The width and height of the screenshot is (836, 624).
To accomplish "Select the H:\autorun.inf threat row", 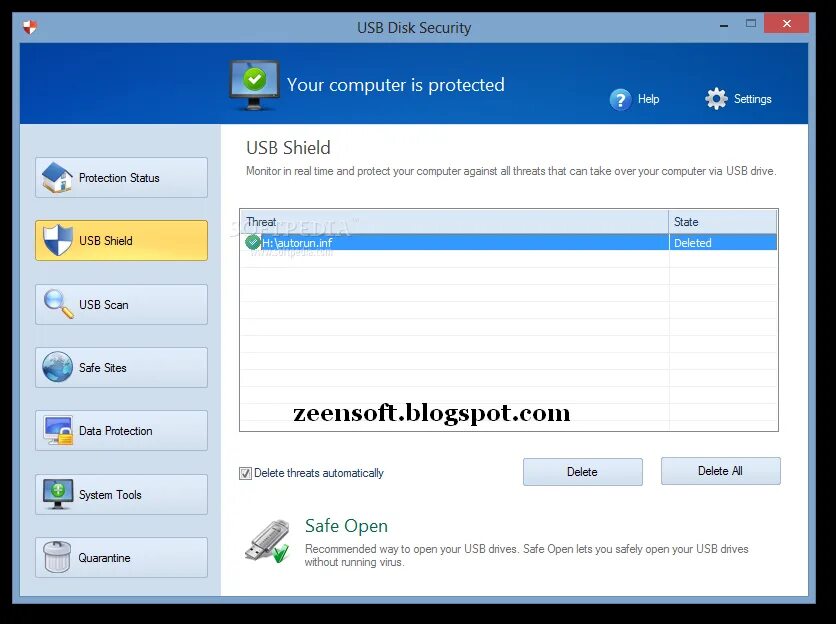I will [509, 243].
